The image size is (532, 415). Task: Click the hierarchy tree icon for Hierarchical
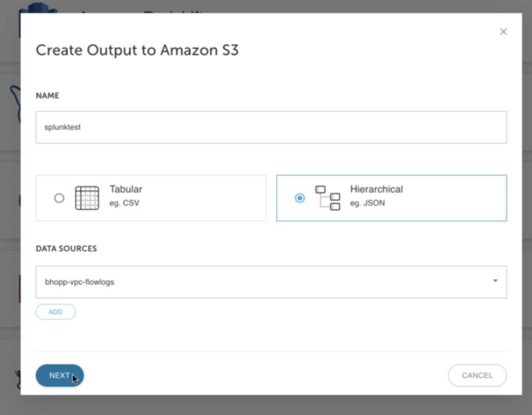(327, 198)
